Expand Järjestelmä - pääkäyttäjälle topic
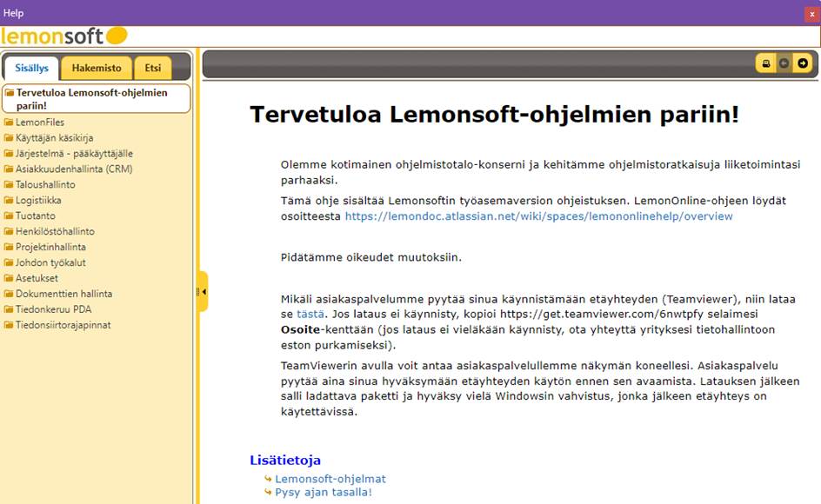This screenshot has width=821, height=504. click(x=74, y=154)
